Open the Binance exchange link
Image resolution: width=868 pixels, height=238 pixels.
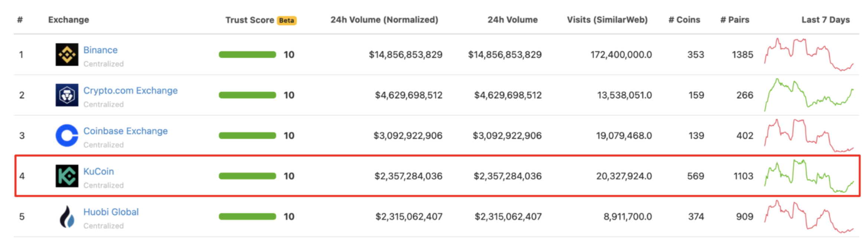[100, 50]
